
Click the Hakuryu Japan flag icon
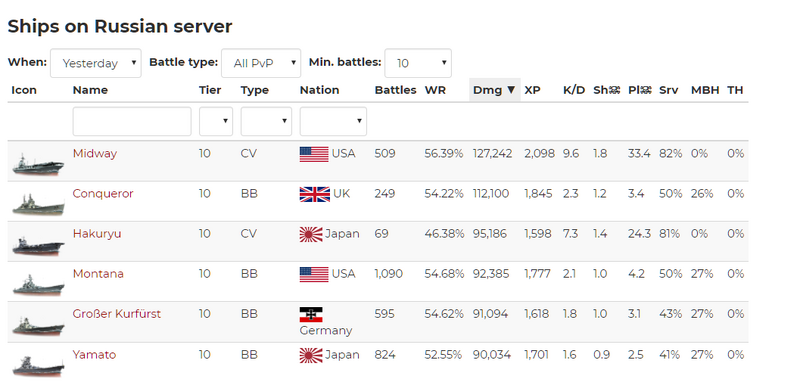point(311,234)
